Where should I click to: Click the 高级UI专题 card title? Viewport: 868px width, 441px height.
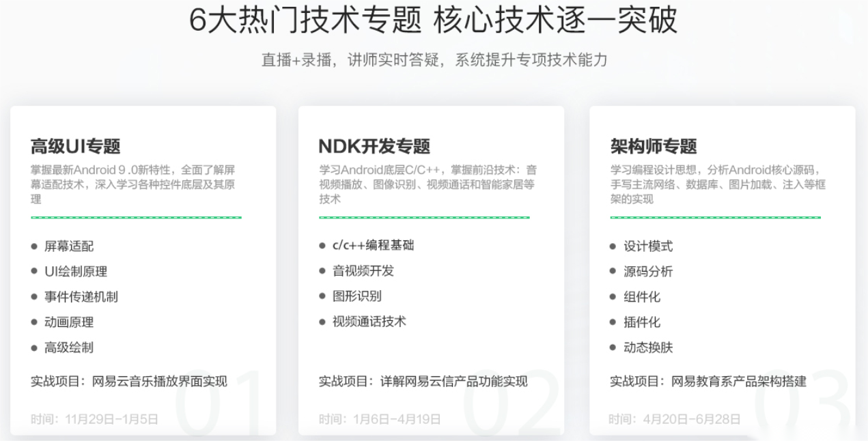tap(75, 146)
